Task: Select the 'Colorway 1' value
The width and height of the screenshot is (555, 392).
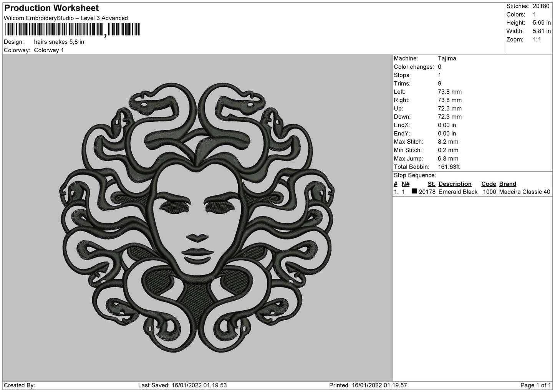Action: [49, 50]
